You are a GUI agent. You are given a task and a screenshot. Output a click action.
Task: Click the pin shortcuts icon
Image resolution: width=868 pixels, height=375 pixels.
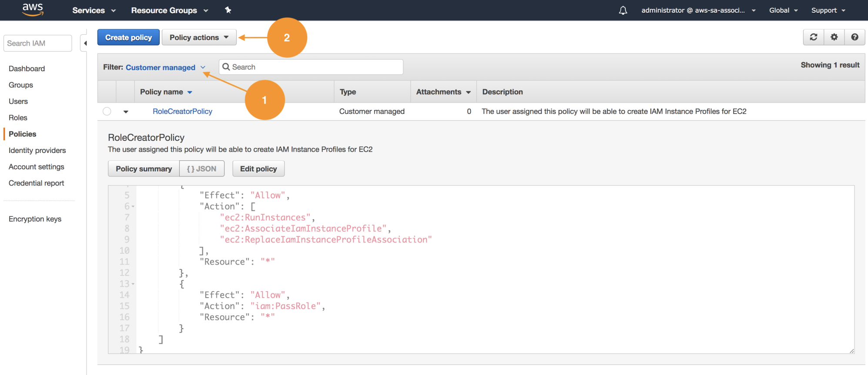(228, 10)
